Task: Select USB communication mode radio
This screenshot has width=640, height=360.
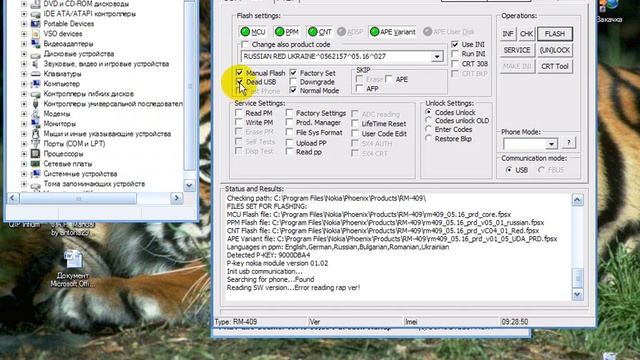Action: (509, 170)
